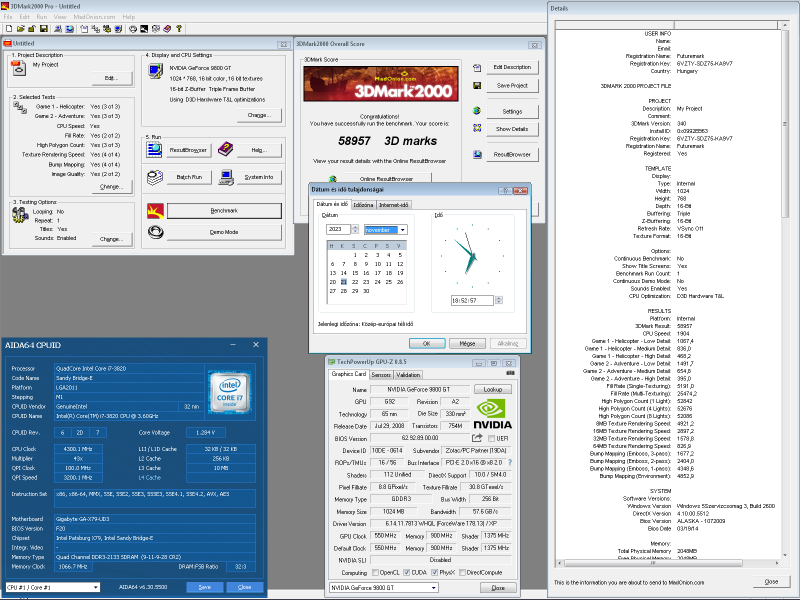This screenshot has width=800, height=600.
Task: Click the horizontal scrollbar in Details window
Action: point(668,563)
